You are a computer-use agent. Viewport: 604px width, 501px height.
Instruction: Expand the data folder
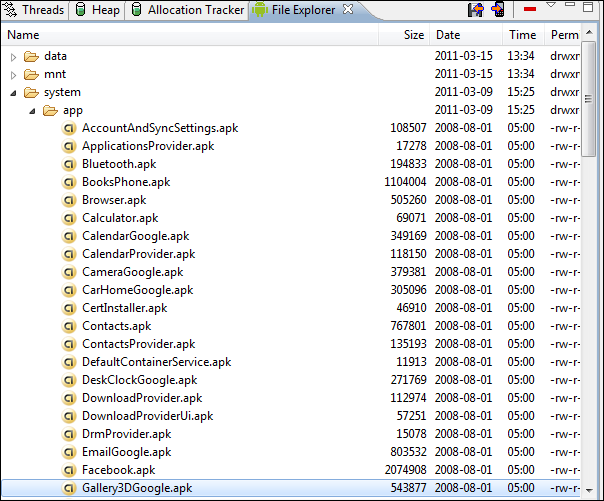coord(13,57)
